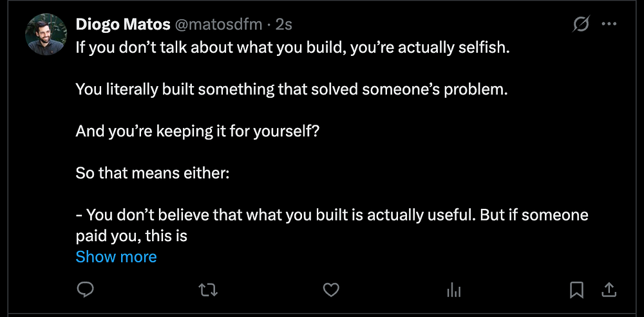Open the @matosdfm handle link
The image size is (644, 317).
coord(219,25)
